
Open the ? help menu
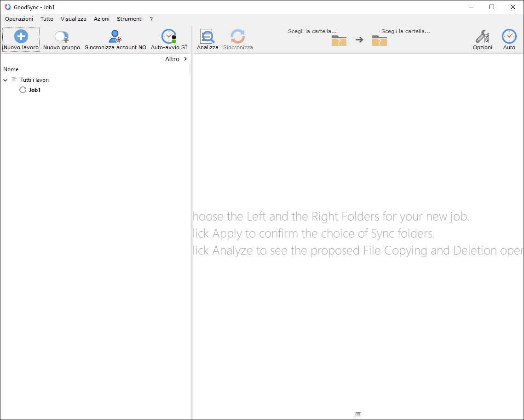coord(151,19)
